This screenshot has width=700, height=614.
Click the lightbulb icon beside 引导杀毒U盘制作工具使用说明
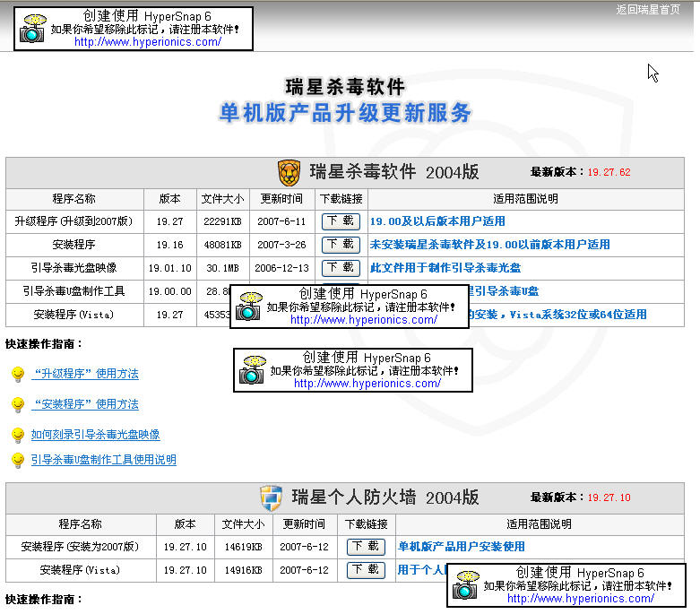coord(18,460)
